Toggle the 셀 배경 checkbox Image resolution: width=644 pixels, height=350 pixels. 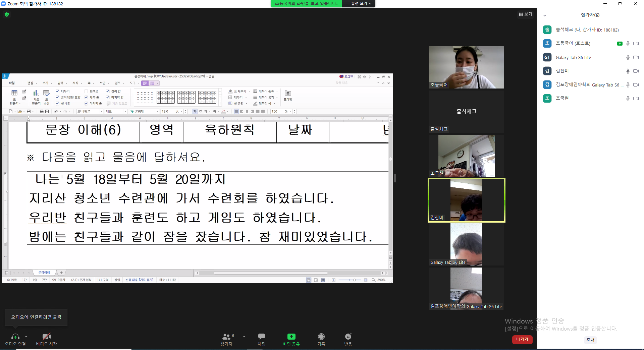tap(58, 104)
